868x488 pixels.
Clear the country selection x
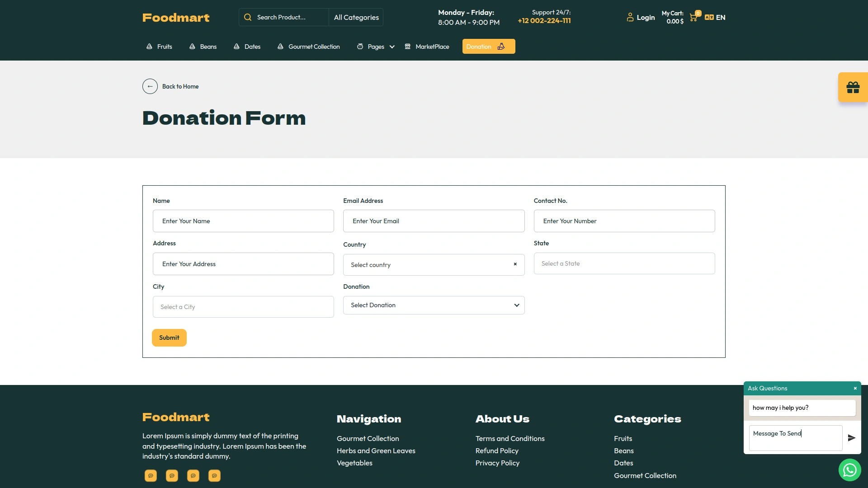pyautogui.click(x=515, y=264)
